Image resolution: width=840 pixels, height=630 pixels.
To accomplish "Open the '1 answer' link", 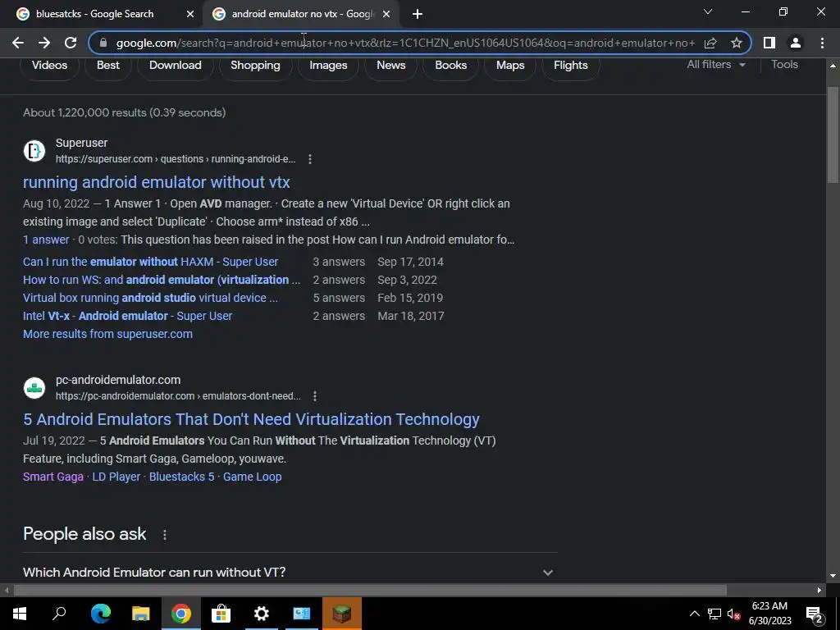I will pos(46,240).
